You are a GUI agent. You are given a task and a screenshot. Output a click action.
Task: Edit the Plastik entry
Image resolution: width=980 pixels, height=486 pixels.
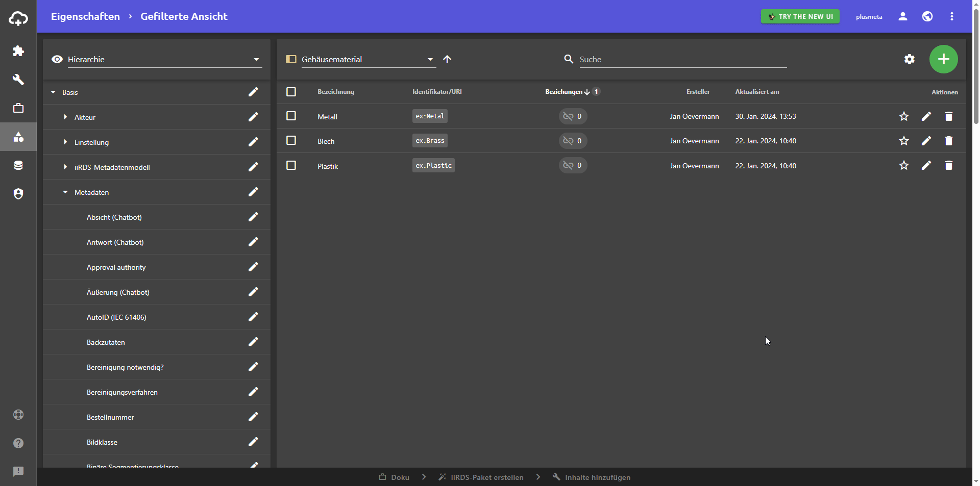pos(926,165)
